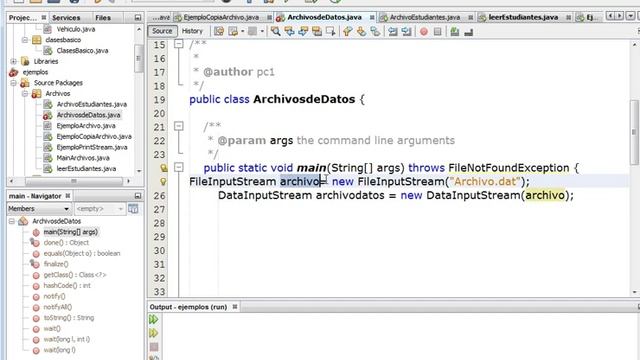Viewport: 640px width, 360px height.
Task: Click Navigator filters panel icon
Action: (x=133, y=209)
